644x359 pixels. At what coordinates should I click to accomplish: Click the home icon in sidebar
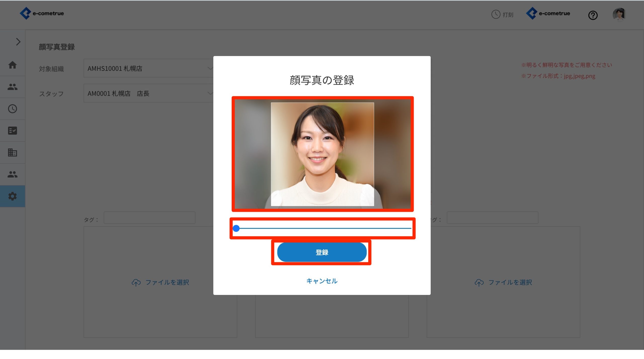tap(12, 65)
